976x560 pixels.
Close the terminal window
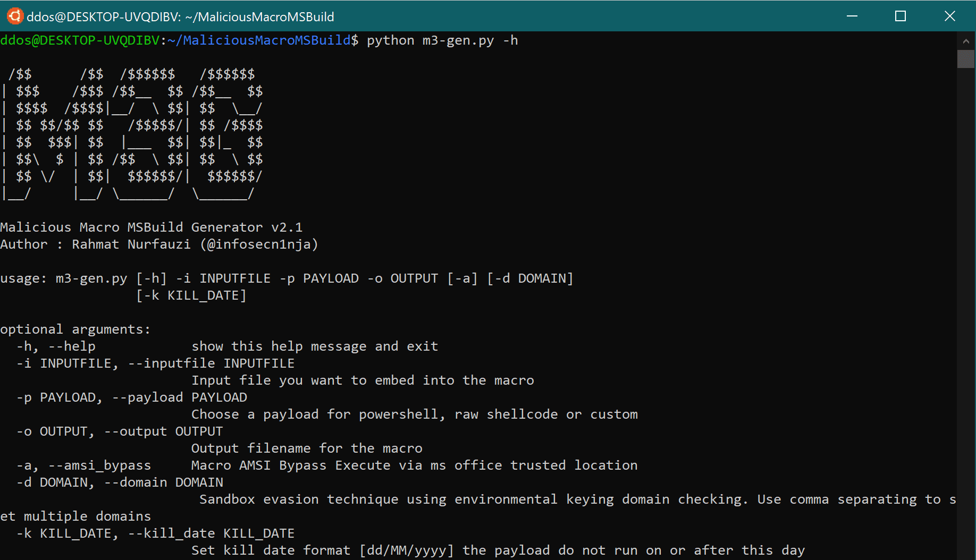[x=949, y=16]
